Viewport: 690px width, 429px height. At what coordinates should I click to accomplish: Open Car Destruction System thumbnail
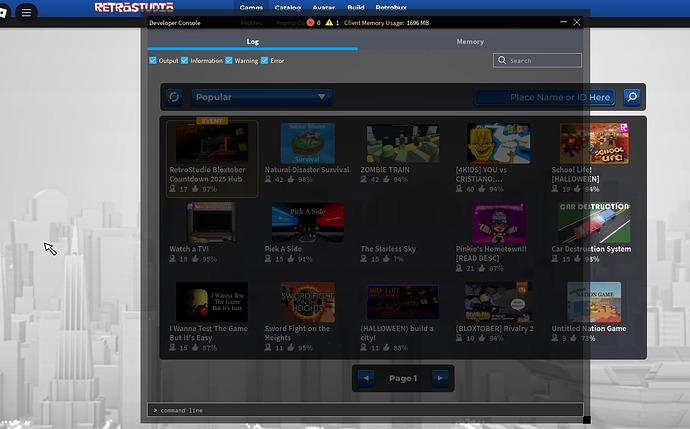tap(594, 223)
